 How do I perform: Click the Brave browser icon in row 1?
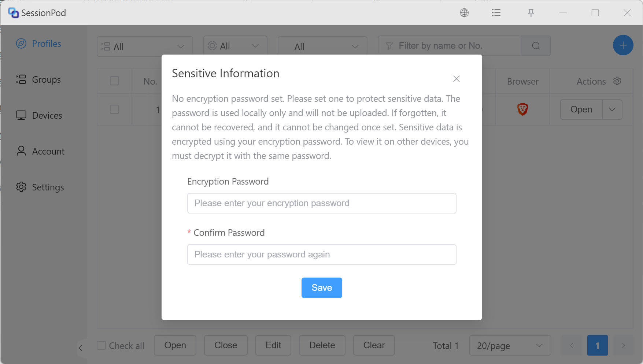522,109
